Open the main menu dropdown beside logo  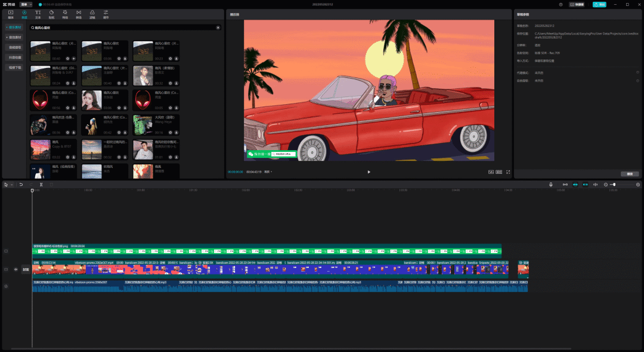pos(26,5)
